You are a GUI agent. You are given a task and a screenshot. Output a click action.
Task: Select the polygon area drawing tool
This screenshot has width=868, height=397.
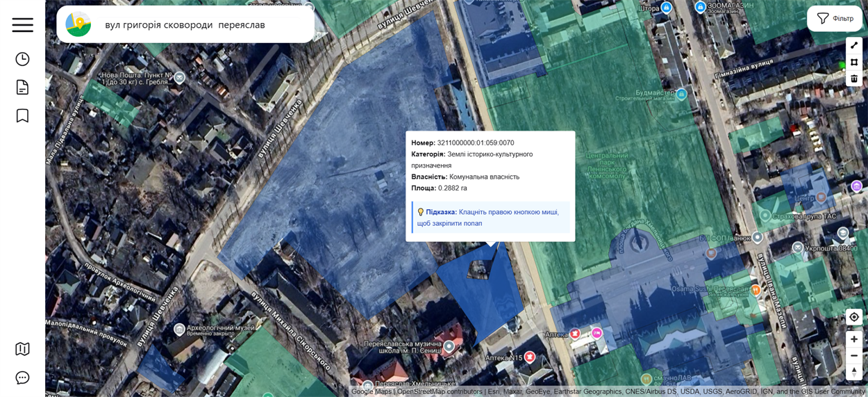(x=854, y=62)
